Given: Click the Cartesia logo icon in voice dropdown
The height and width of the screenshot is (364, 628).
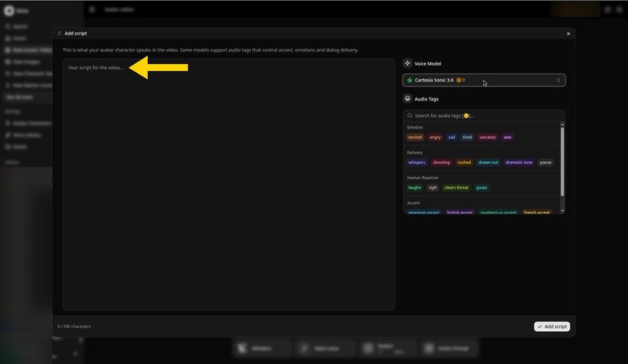Looking at the screenshot, I should click(x=410, y=80).
